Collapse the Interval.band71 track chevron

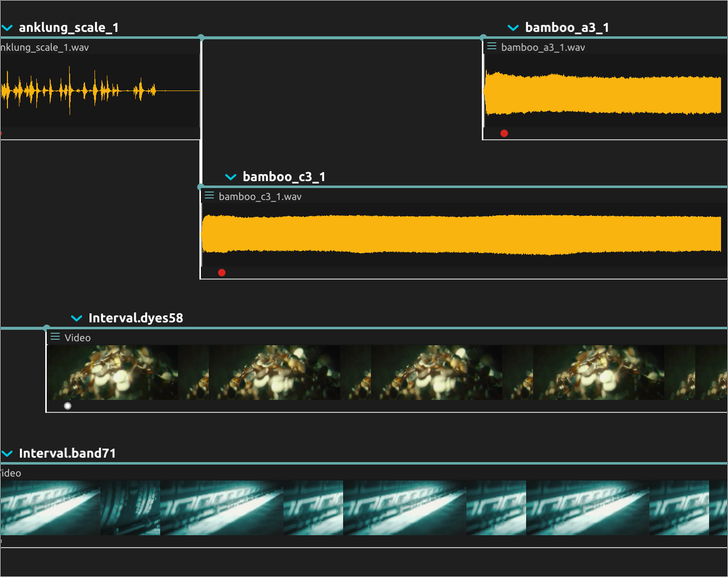(x=7, y=454)
